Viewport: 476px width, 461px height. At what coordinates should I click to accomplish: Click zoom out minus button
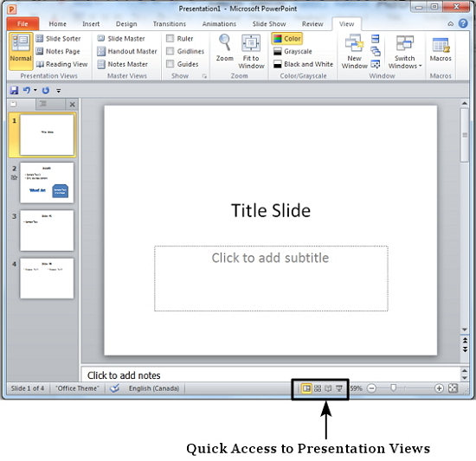coord(371,388)
